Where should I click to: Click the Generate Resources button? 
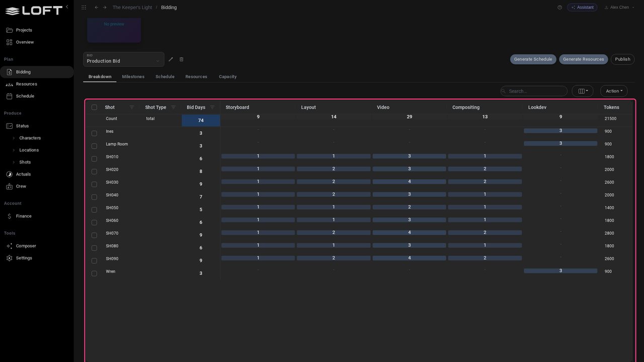click(584, 59)
